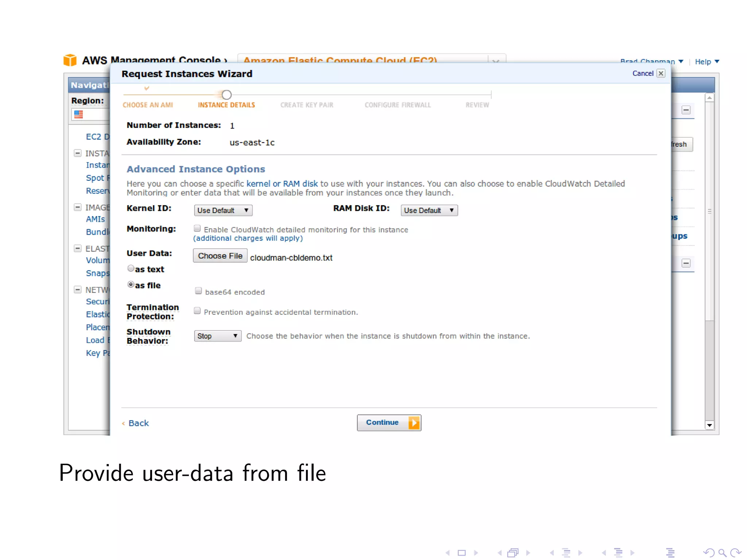Open the Help dropdown menu
This screenshot has width=747, height=560.
pos(707,61)
